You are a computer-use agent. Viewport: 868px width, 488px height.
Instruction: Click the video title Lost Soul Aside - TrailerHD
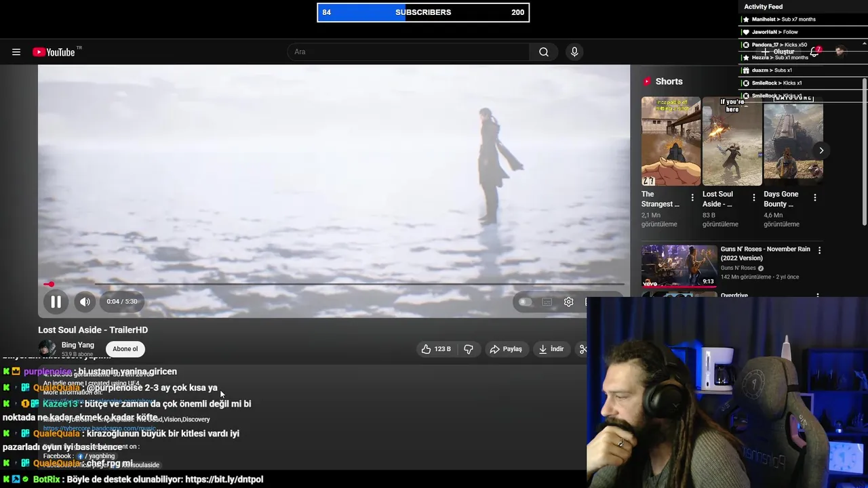click(93, 330)
